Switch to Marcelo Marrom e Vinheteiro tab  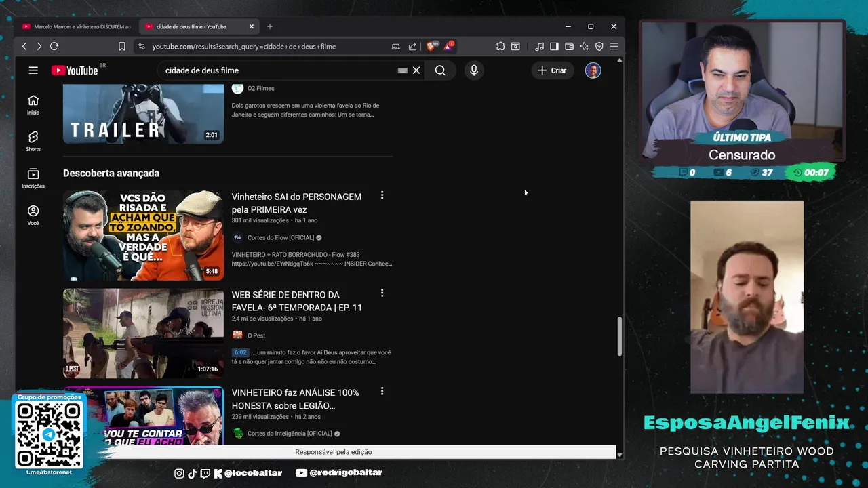pyautogui.click(x=76, y=26)
